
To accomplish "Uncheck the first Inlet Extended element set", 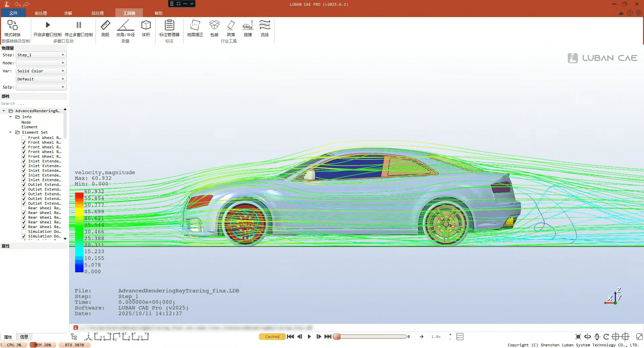I will (x=24, y=161).
